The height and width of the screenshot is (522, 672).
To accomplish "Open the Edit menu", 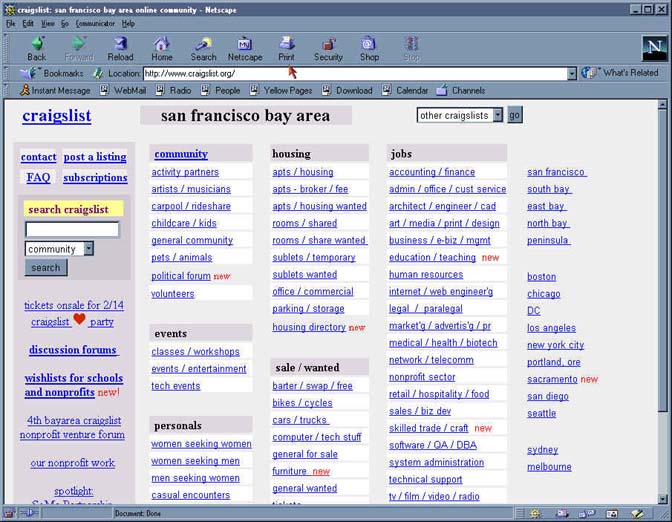I will [x=28, y=24].
